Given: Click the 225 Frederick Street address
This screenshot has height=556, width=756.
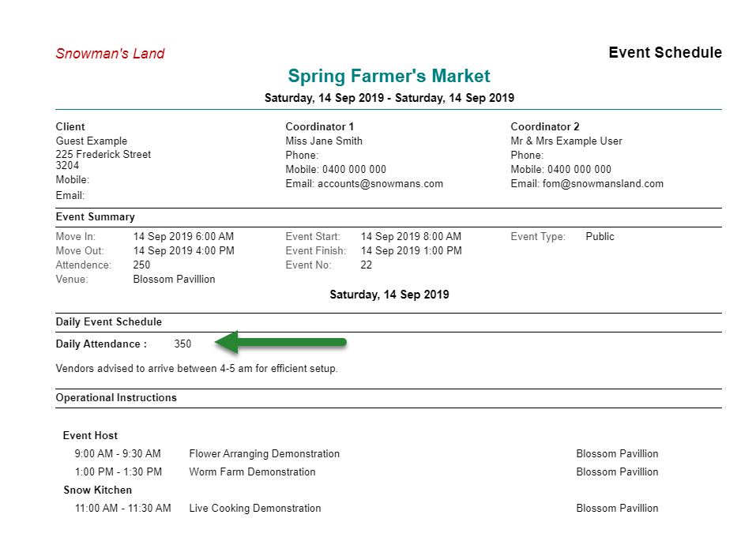Looking at the screenshot, I should (103, 154).
